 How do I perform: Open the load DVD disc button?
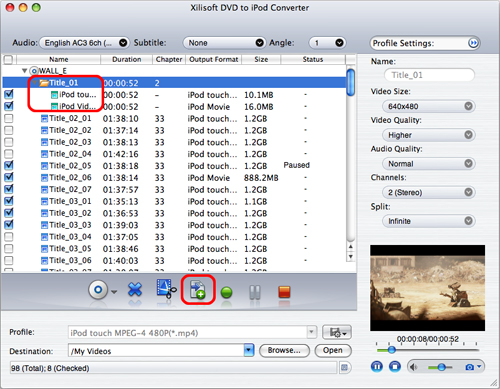98,290
